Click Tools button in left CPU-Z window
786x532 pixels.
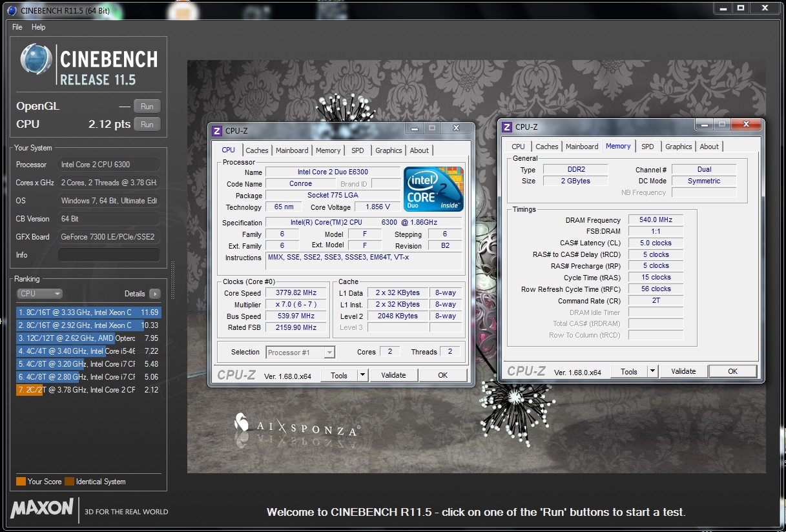(340, 375)
